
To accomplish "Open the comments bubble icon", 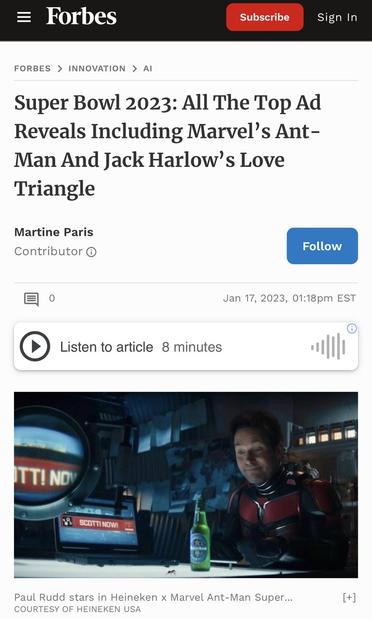I will tap(31, 299).
